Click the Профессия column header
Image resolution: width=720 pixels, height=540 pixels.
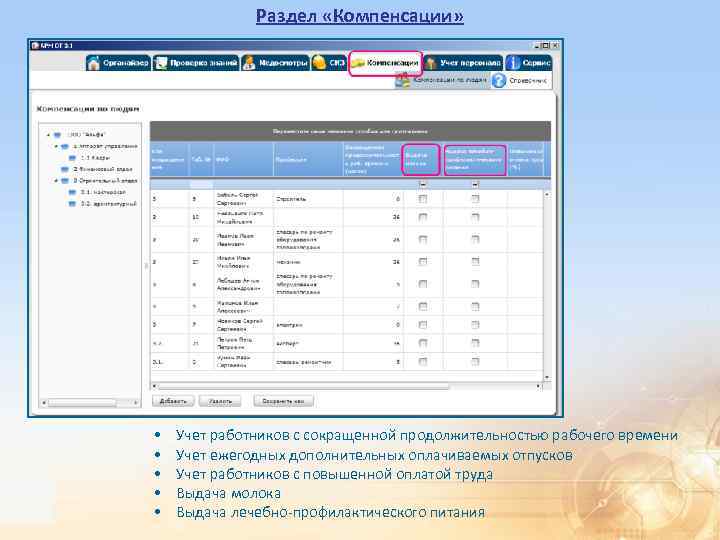point(308,159)
